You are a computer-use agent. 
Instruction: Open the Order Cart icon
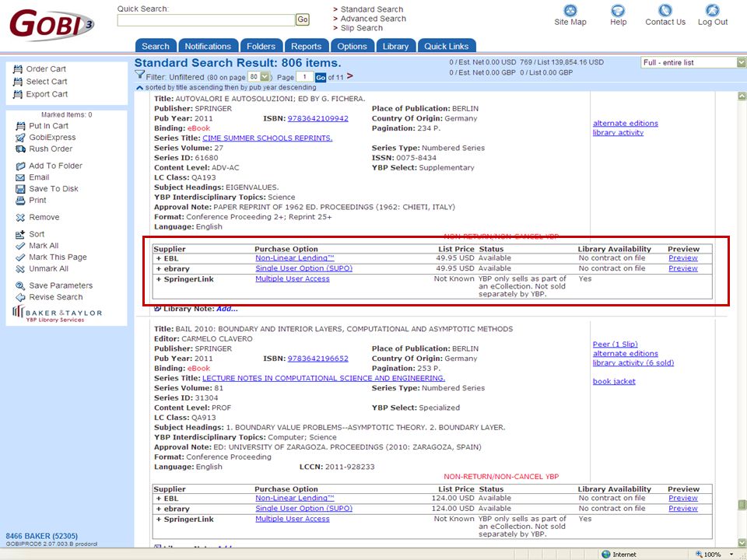(18, 69)
